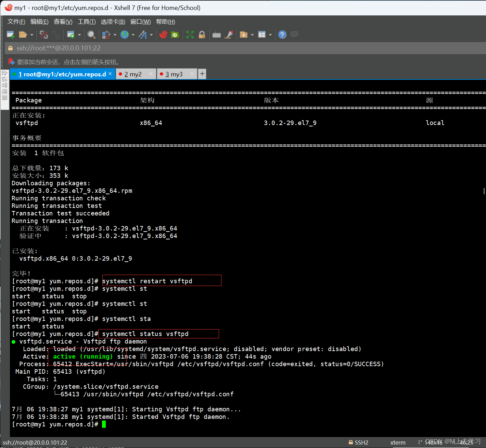Expand the Encoding globe dropdown arrow

coord(133,35)
